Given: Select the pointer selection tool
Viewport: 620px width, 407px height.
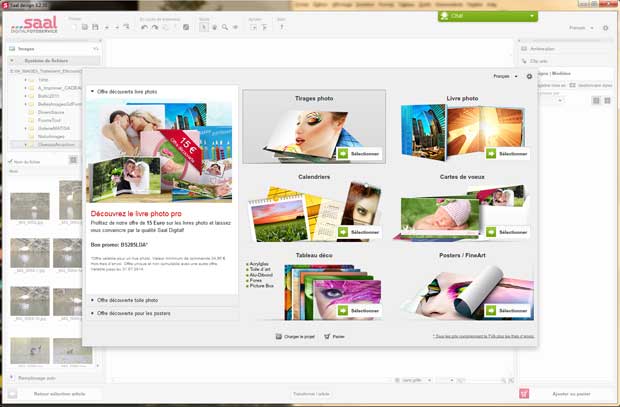Looking at the screenshot, I should tap(203, 27).
